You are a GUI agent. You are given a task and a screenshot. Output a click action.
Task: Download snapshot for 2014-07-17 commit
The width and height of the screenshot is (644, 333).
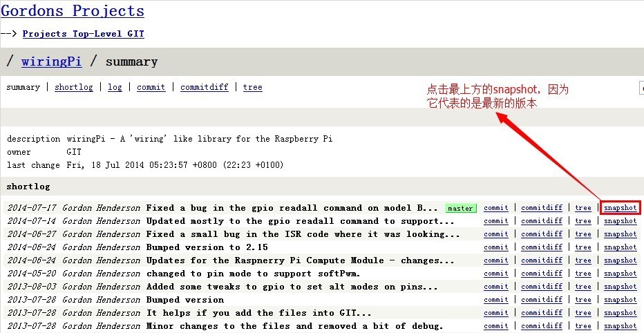click(621, 208)
